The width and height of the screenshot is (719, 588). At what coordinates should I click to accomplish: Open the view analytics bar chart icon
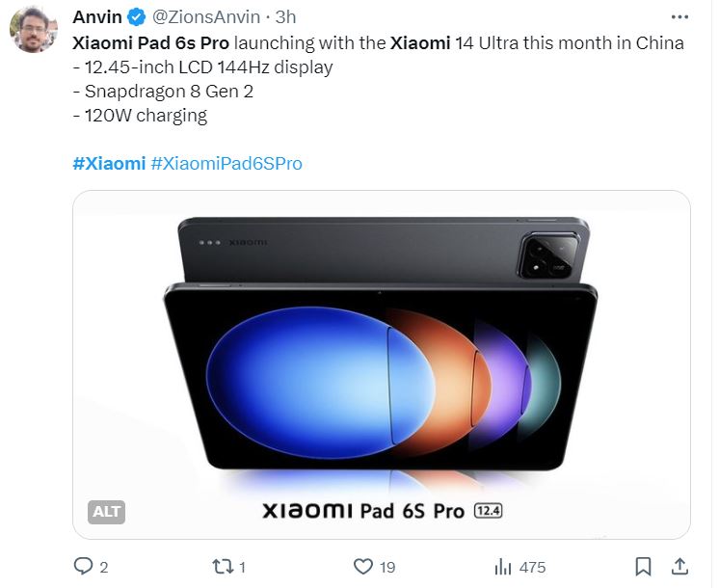tap(502, 567)
